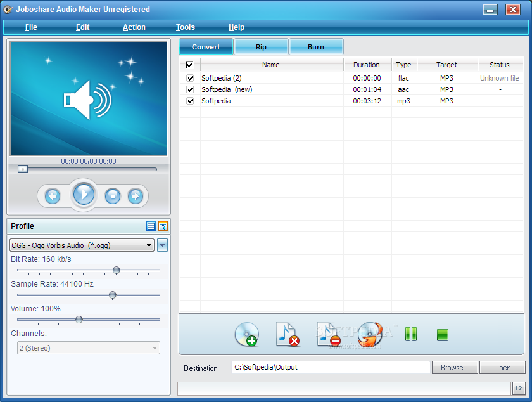Skip to the next track in the player

click(x=136, y=196)
